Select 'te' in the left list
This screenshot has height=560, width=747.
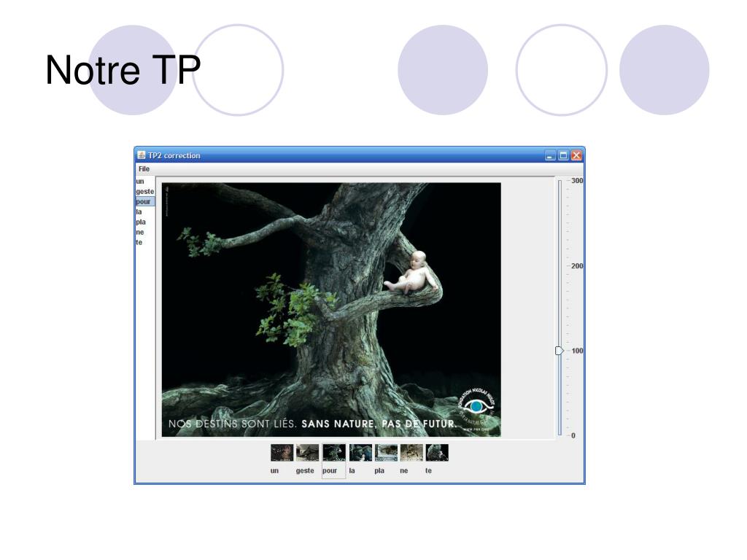pos(145,242)
